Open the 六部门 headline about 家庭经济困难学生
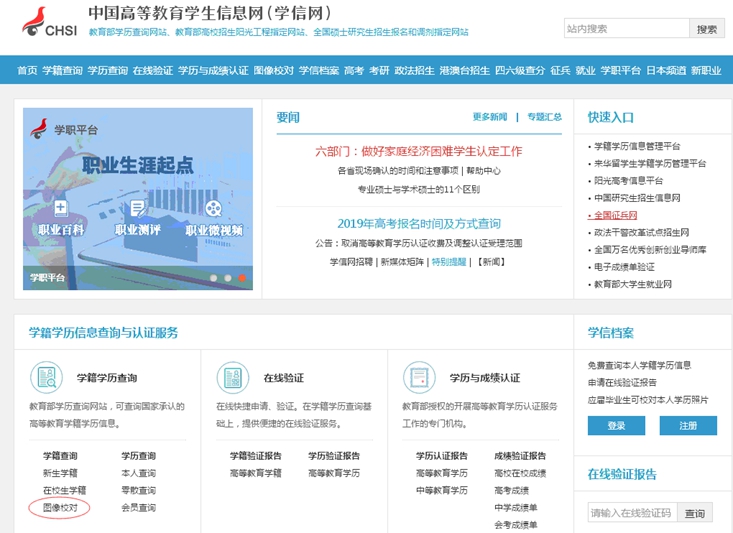Viewport: 733px width, 533px height. point(418,151)
